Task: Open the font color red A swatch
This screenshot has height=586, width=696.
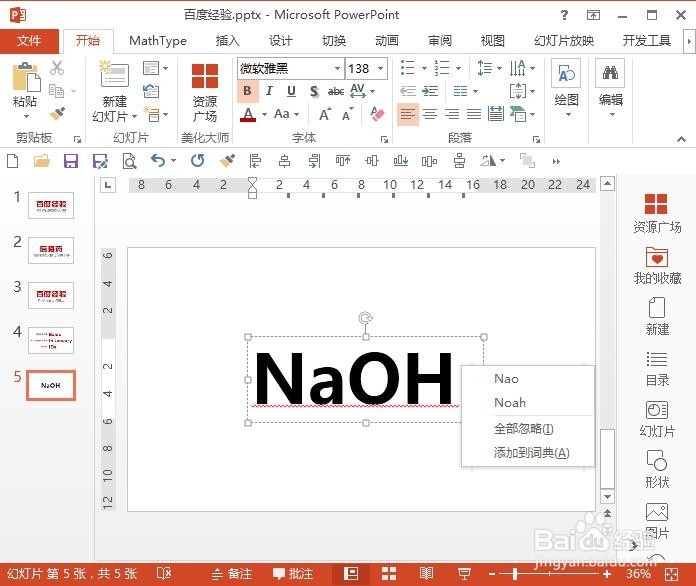Action: click(248, 114)
